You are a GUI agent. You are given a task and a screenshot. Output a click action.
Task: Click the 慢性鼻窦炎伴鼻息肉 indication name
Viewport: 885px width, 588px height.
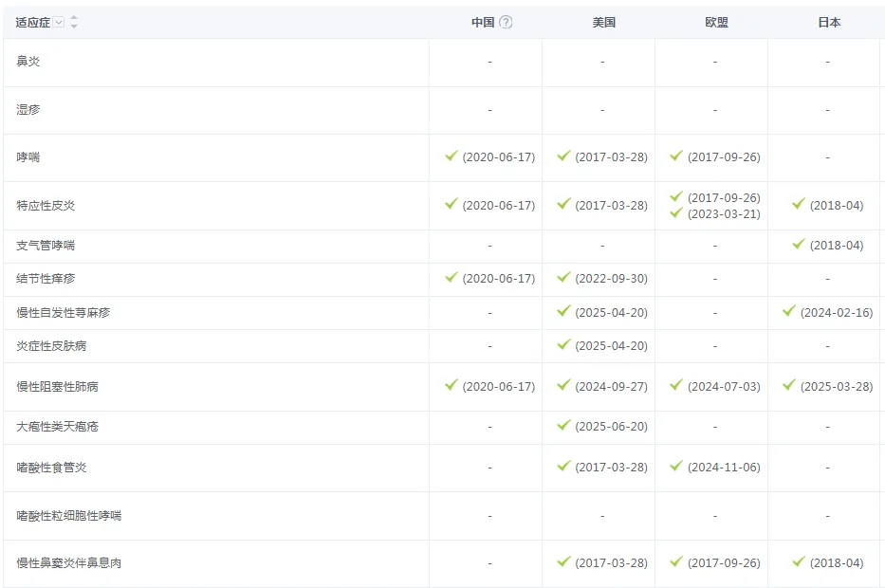[x=69, y=563]
